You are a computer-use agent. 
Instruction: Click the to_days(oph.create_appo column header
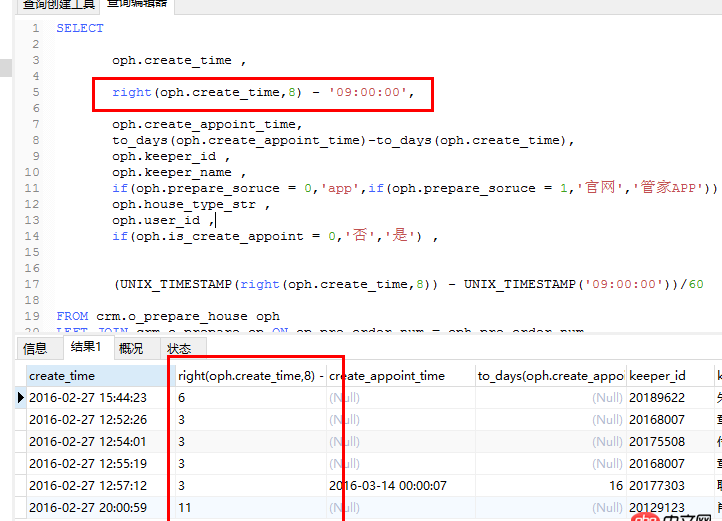coord(550,376)
